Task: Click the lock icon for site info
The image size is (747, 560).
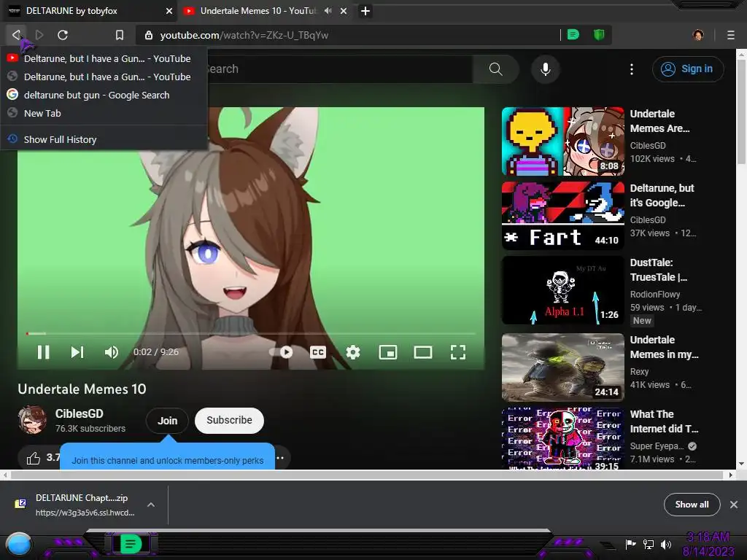Action: [x=149, y=35]
